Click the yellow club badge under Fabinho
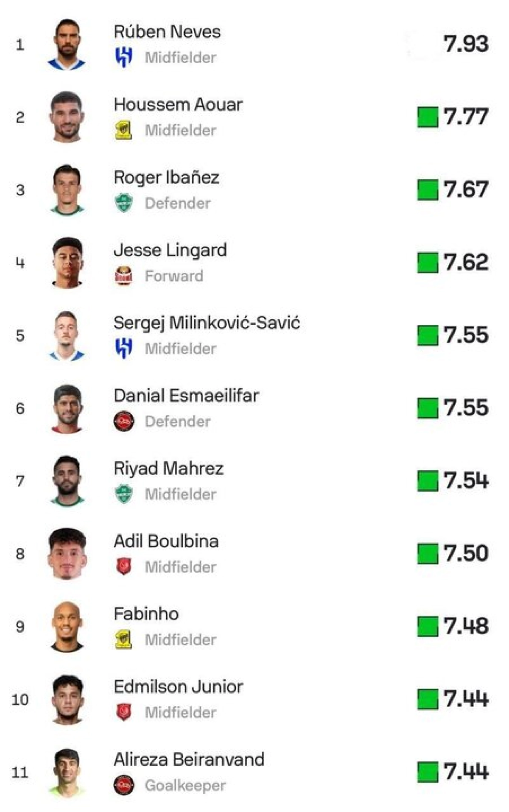Image resolution: width=509 pixels, height=812 pixels. click(123, 639)
